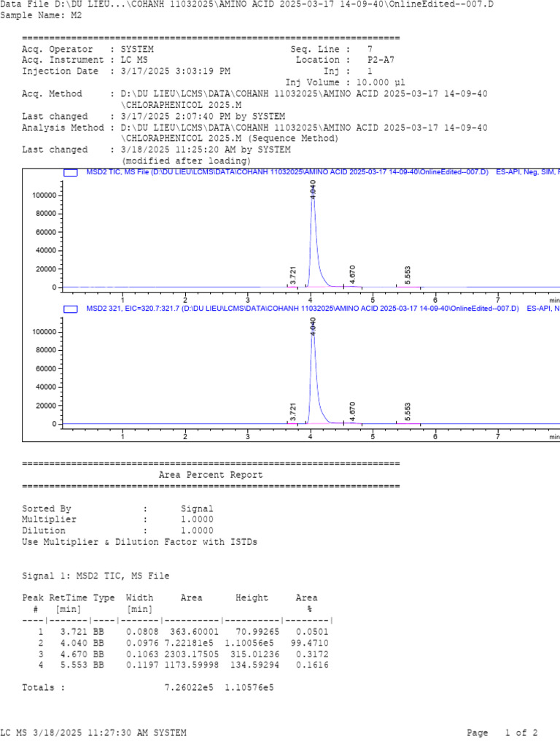Viewport: 560px width, 747px height.
Task: Click peak 2 height value 1.10056e5
Action: 249,643
